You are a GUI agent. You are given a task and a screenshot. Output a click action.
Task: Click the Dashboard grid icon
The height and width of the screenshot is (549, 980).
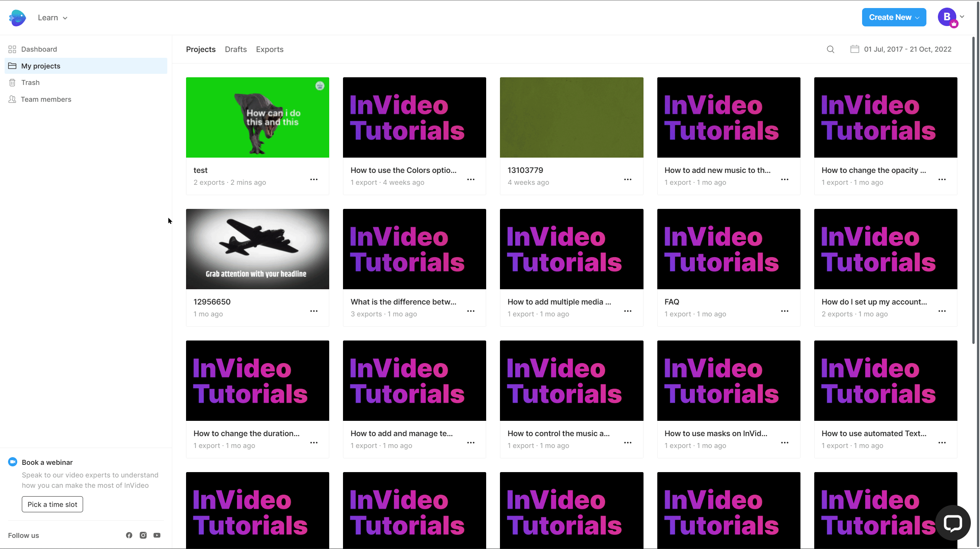[12, 49]
